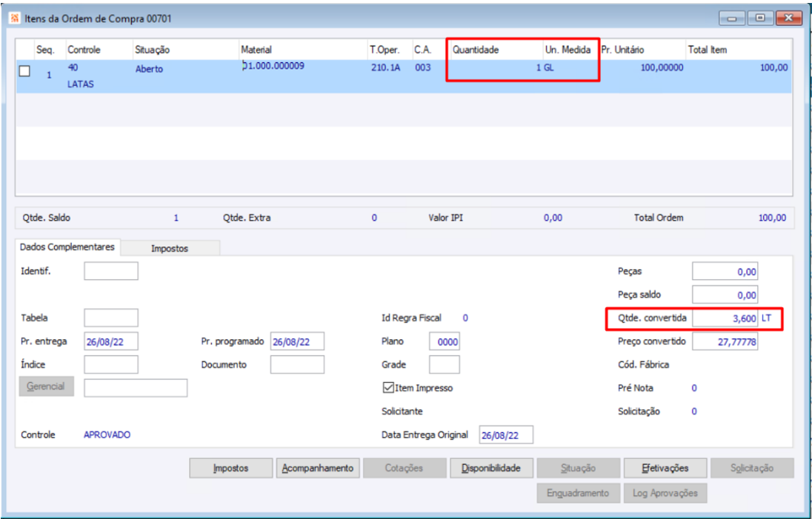812x519 pixels.
Task: Focus the Grade input field
Action: click(x=445, y=364)
